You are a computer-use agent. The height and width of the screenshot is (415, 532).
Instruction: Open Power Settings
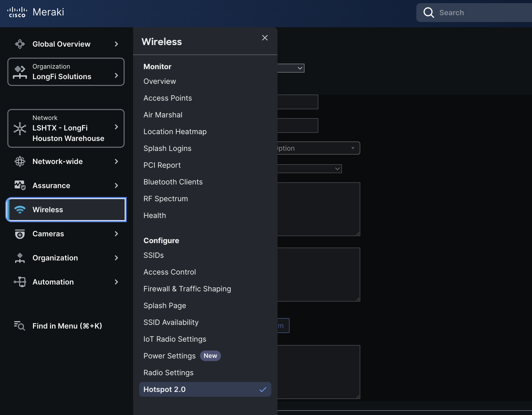[169, 356]
